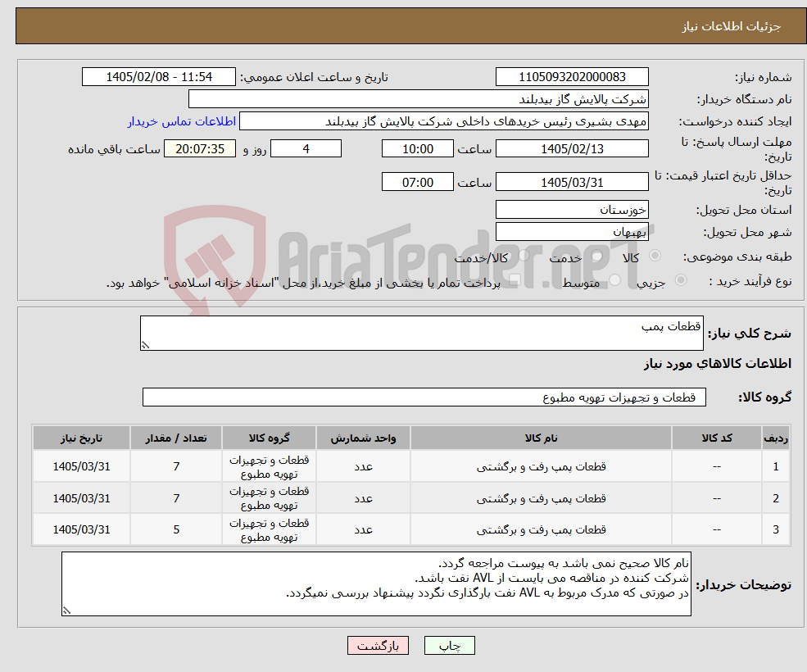Click unit عدد in row 2
The width and height of the screenshot is (807, 672).
pyautogui.click(x=363, y=498)
